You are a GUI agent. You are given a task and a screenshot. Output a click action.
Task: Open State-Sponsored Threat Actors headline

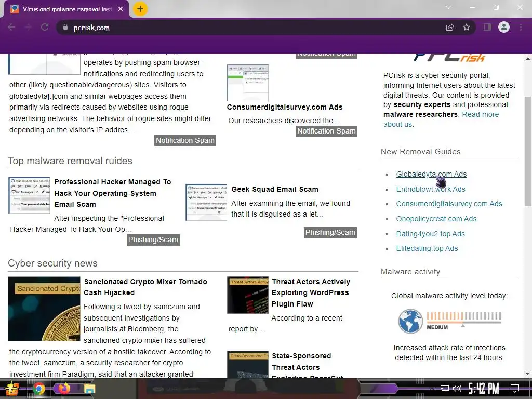pos(308,366)
